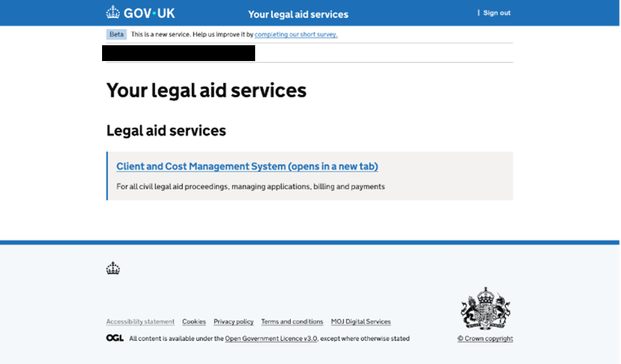Visit the MOJ Digital Services link
This screenshot has height=364, width=621.
pos(361,322)
